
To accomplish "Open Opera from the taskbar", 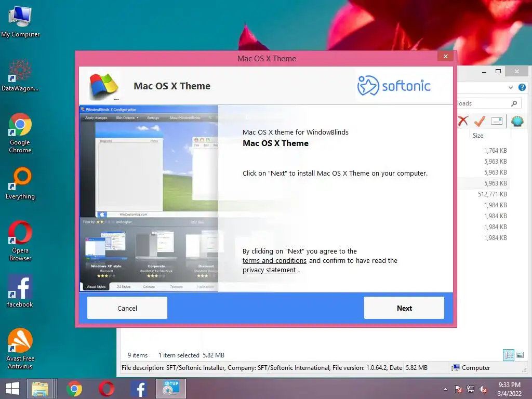I will [x=106, y=389].
